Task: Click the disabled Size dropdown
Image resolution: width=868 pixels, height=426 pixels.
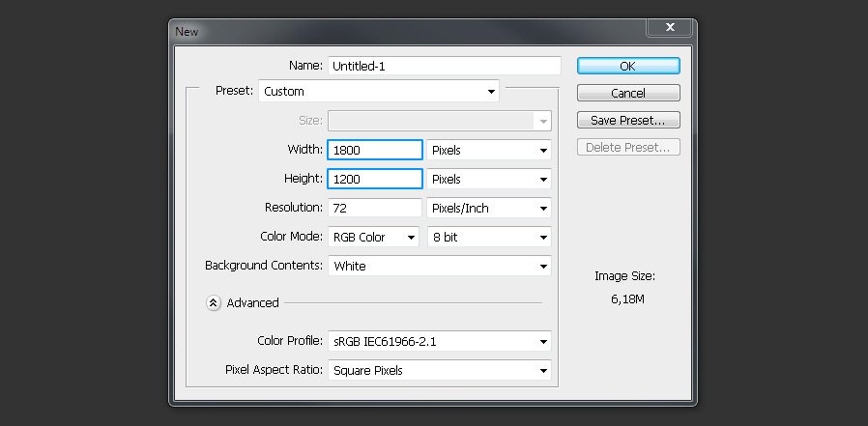Action: click(440, 121)
